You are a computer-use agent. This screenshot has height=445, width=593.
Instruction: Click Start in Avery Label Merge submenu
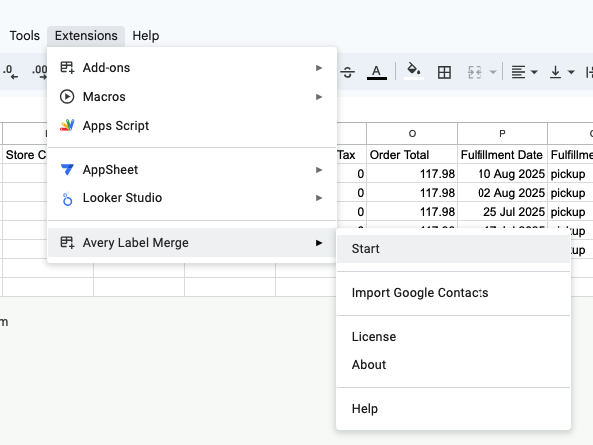point(453,249)
